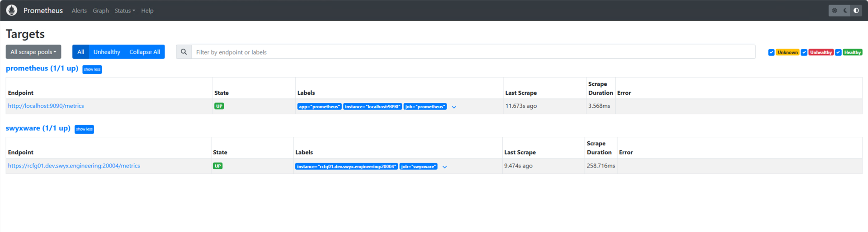Viewport: 868px width, 232px height.
Task: Show only Unhealthy targets
Action: tap(107, 52)
